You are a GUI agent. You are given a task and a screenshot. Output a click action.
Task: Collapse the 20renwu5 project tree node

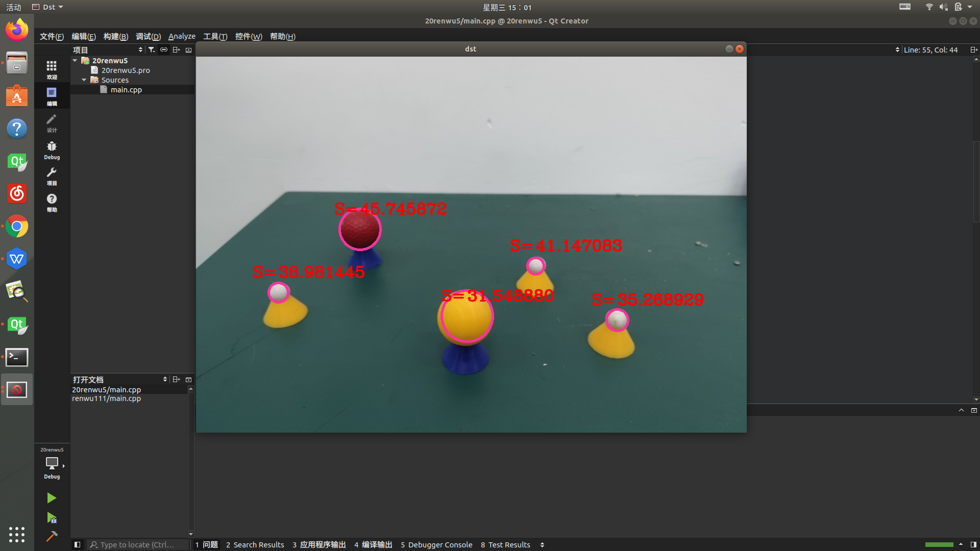pyautogui.click(x=75, y=60)
